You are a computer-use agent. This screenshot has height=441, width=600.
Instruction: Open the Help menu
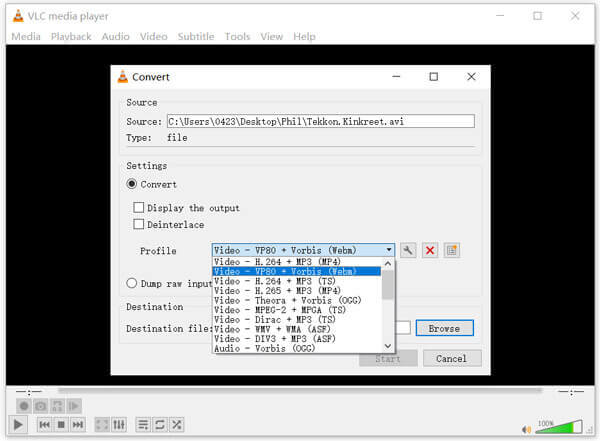point(304,36)
